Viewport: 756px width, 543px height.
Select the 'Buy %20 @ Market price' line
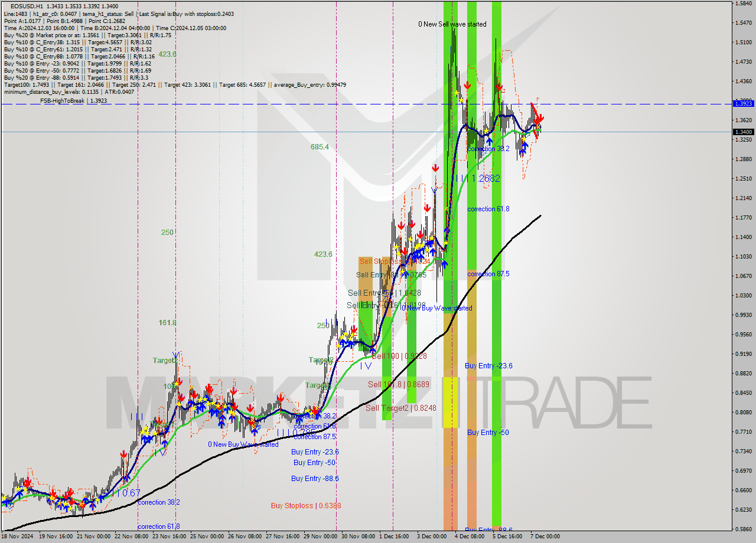(87, 35)
